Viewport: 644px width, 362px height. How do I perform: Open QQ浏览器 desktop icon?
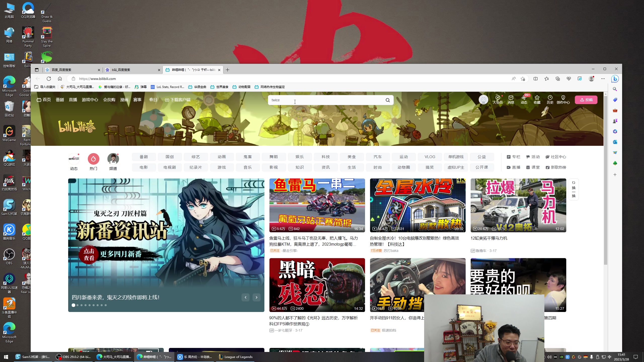[28, 10]
